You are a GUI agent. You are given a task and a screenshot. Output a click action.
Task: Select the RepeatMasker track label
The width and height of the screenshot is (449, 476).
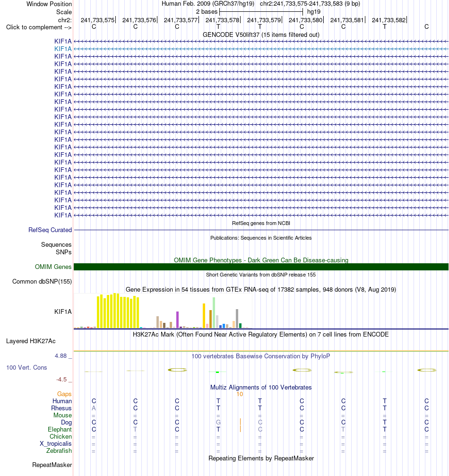click(52, 465)
